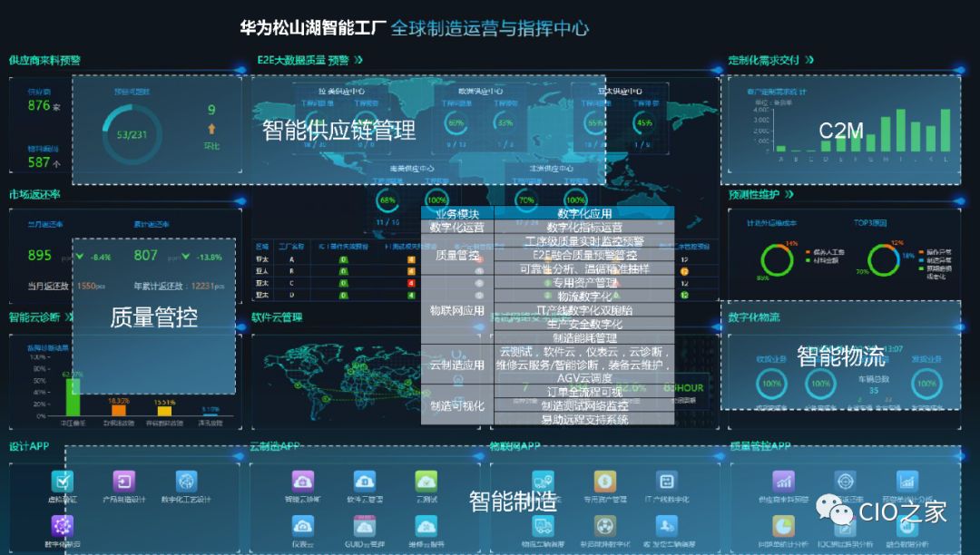980x555 pixels.
Task: Open the 定制化需求交付 header link
Action: click(x=764, y=60)
